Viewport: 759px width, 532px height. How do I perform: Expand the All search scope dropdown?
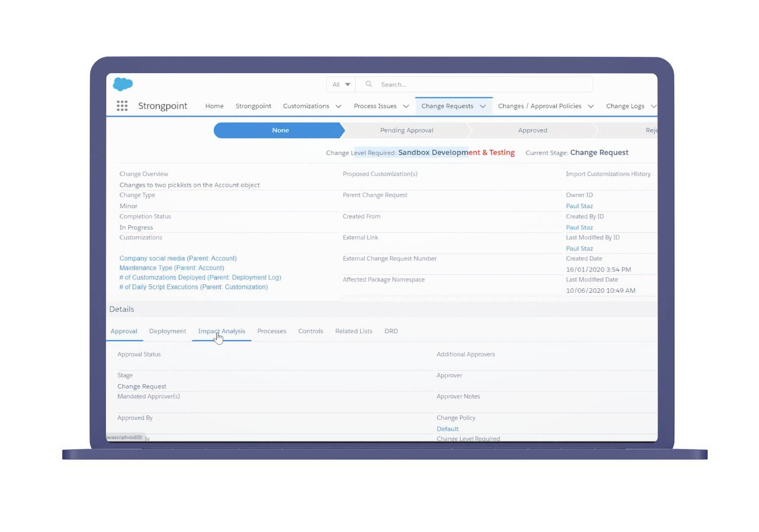341,85
